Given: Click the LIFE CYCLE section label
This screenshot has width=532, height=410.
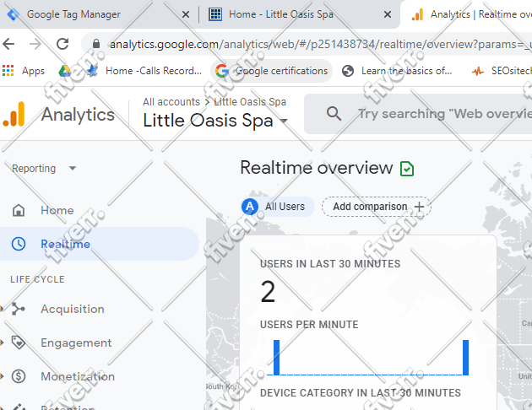Looking at the screenshot, I should pos(37,279).
